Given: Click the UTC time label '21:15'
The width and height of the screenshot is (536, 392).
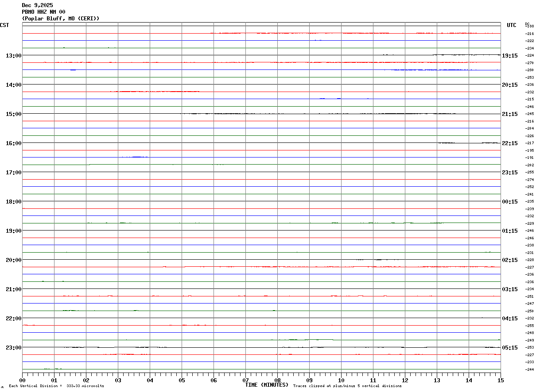Looking at the screenshot, I should (510, 114).
